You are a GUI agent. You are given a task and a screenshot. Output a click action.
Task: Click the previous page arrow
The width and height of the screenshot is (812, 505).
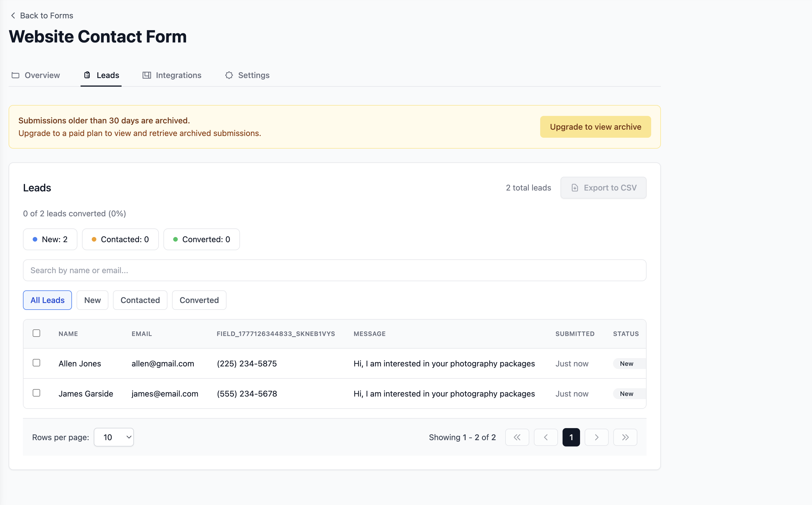(x=546, y=437)
